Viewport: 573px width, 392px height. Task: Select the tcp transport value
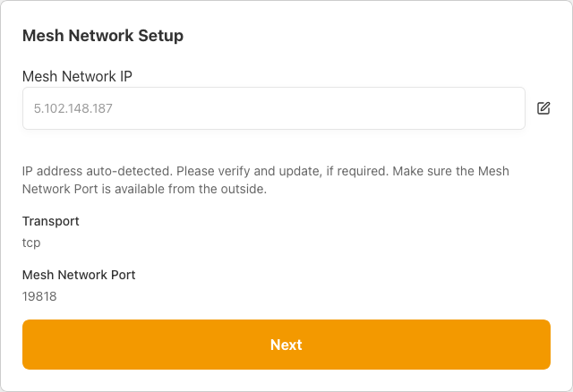[31, 243]
